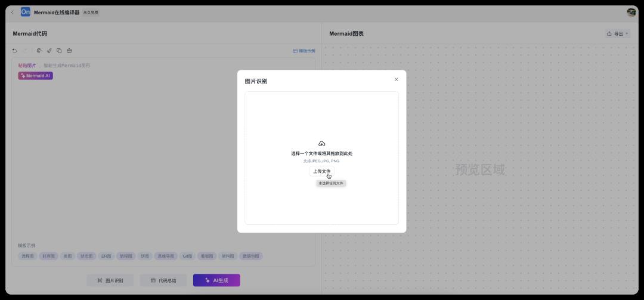Select the Git图 template chip
Screen dimensions: 644x300
coord(187,256)
